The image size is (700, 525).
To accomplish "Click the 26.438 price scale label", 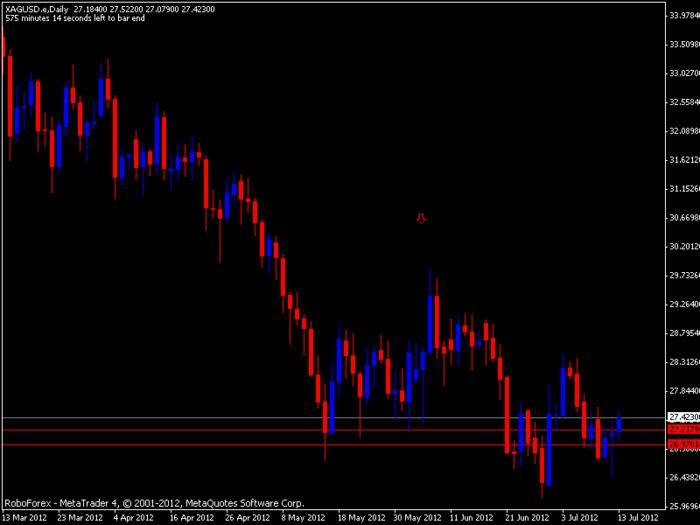I will [x=684, y=478].
